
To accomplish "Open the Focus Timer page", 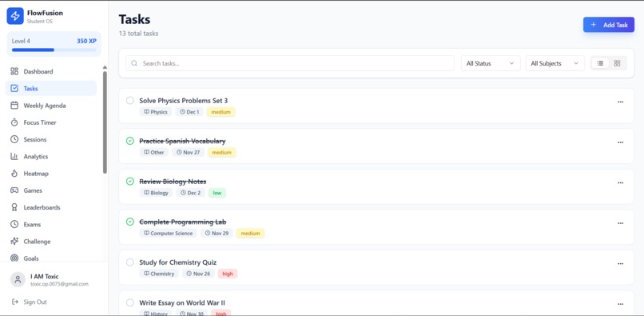I will [51, 122].
